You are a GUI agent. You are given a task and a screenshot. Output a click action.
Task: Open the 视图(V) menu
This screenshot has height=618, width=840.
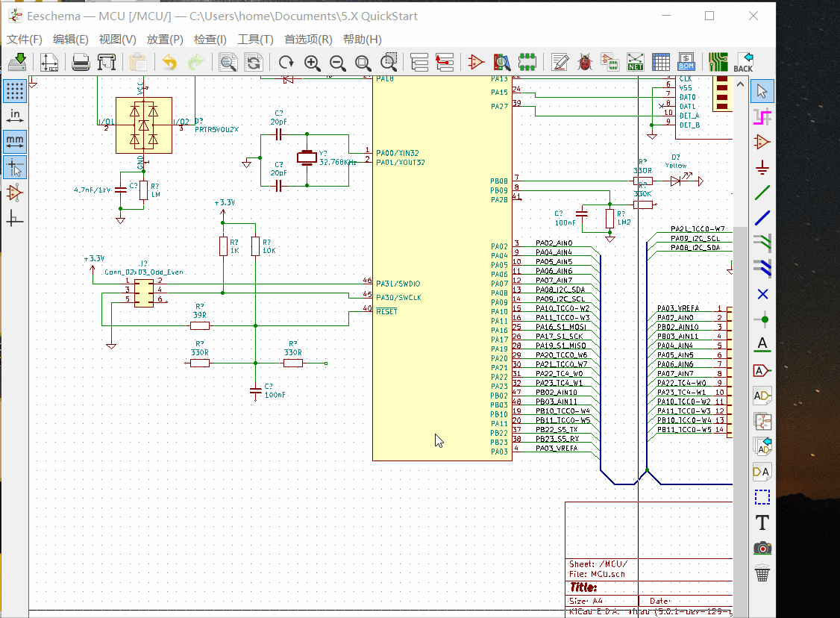pyautogui.click(x=117, y=39)
